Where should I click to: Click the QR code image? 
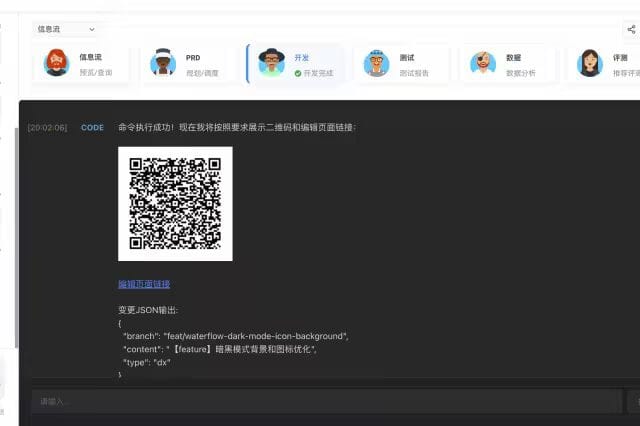click(175, 203)
